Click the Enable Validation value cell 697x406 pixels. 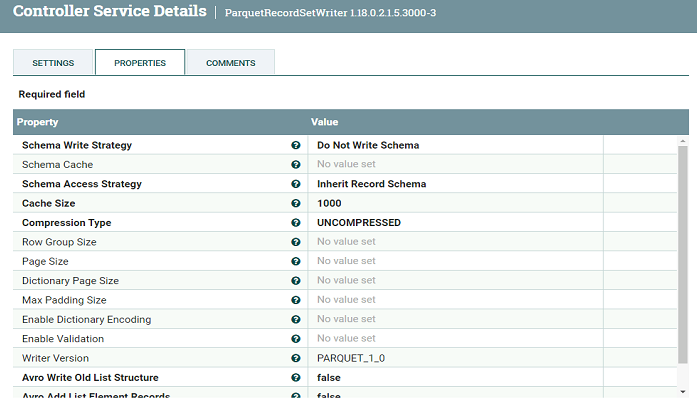(x=455, y=339)
